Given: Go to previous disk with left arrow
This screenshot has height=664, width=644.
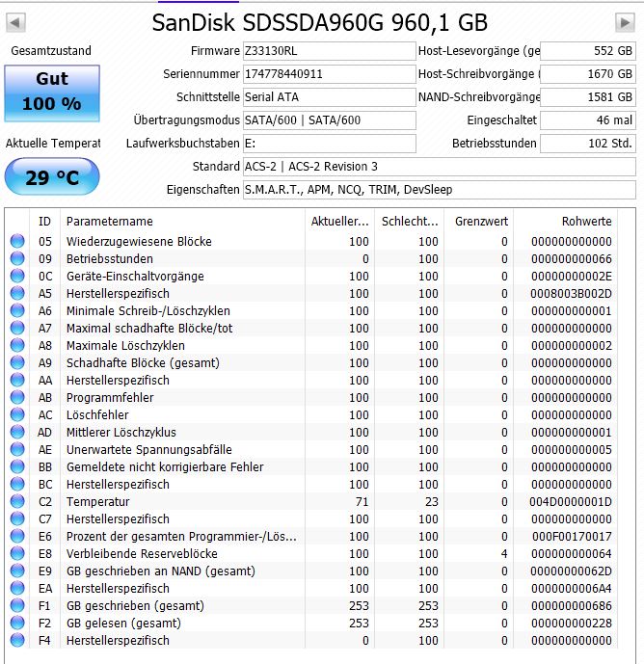Looking at the screenshot, I should [15, 22].
